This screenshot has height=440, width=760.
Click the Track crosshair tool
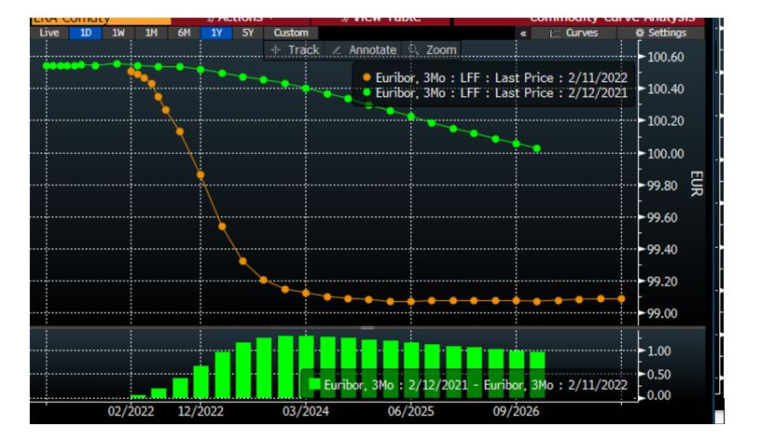tap(295, 50)
